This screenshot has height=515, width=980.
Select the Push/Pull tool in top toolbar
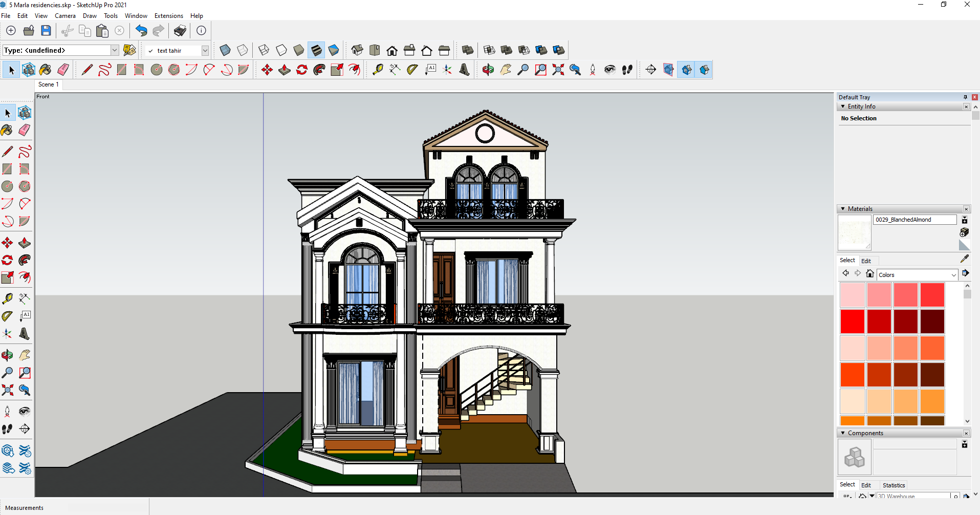[285, 70]
